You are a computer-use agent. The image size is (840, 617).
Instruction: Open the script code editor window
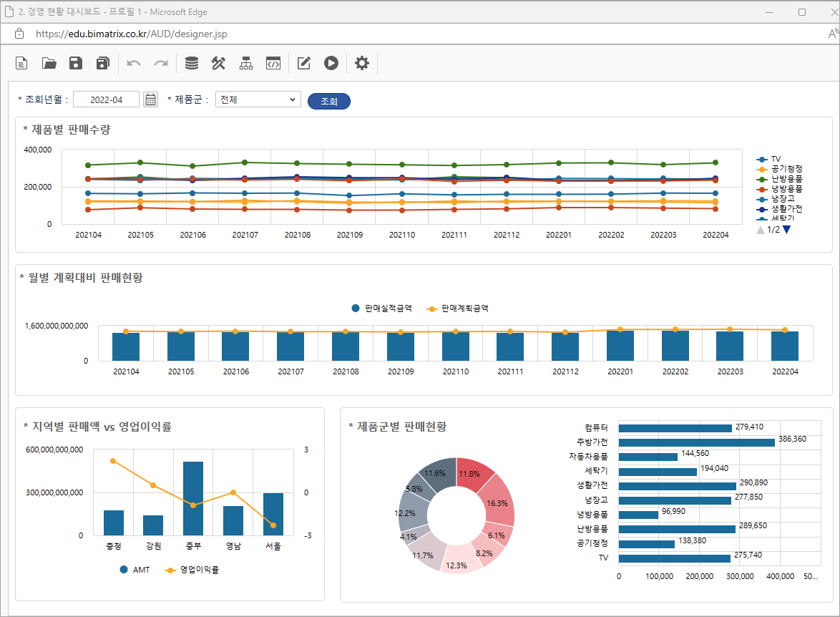click(x=273, y=64)
